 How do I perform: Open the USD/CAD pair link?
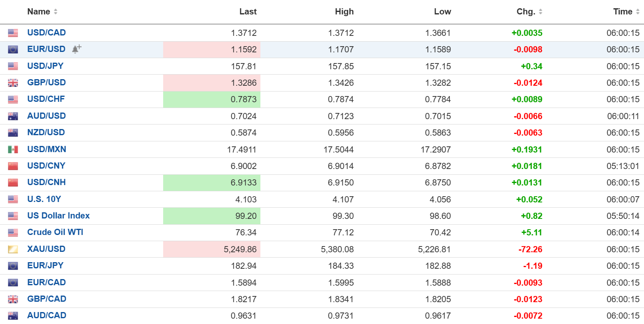click(x=47, y=33)
